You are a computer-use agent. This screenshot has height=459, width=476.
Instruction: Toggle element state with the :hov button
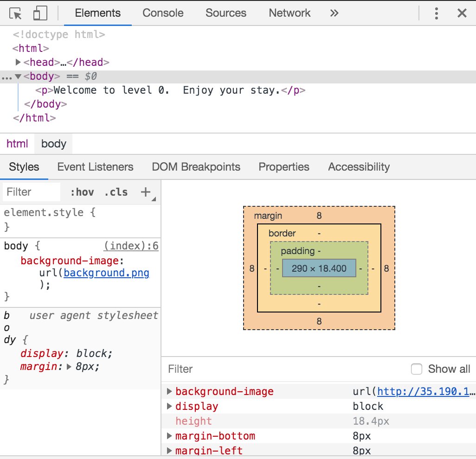tap(82, 192)
